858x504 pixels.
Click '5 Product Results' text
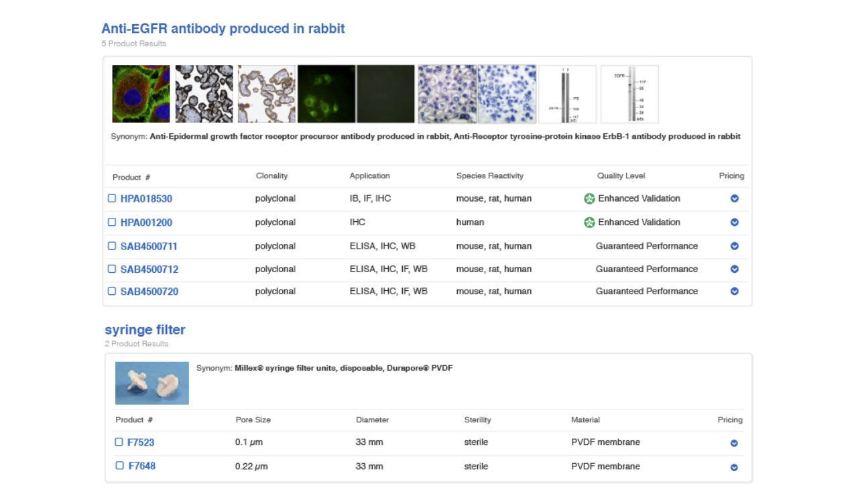pyautogui.click(x=134, y=44)
